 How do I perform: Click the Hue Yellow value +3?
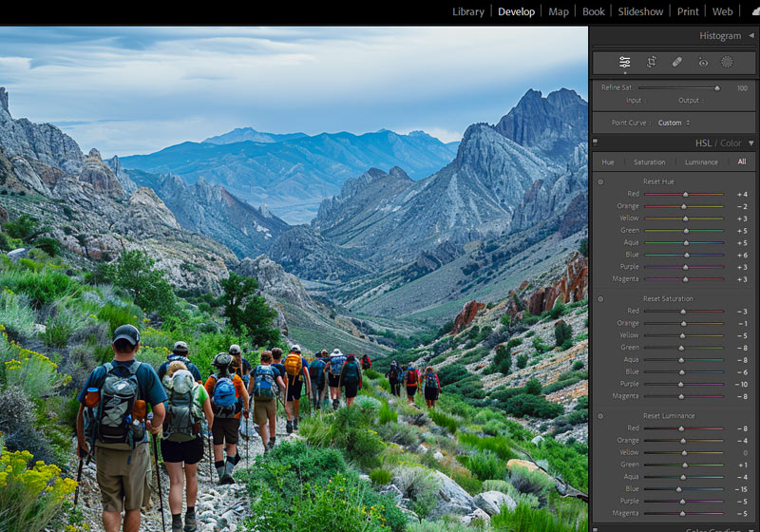pyautogui.click(x=743, y=218)
